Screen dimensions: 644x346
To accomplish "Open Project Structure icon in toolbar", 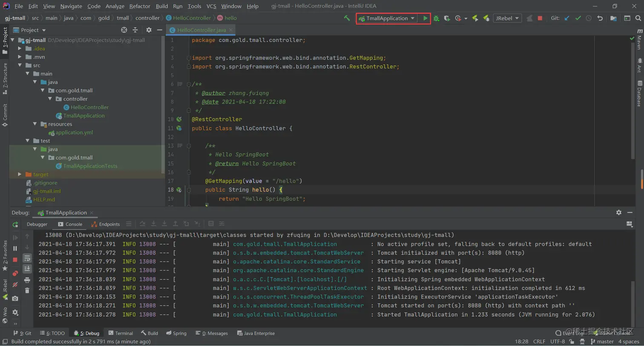I will tap(613, 18).
